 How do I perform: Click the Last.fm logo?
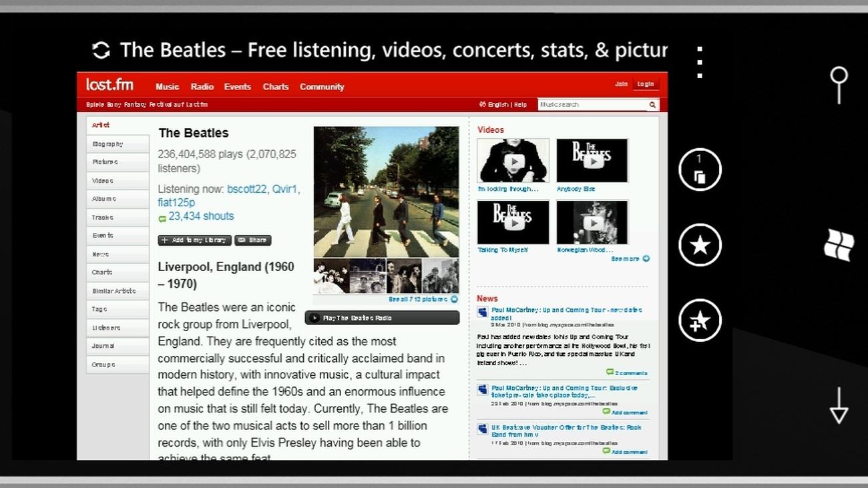(x=110, y=85)
